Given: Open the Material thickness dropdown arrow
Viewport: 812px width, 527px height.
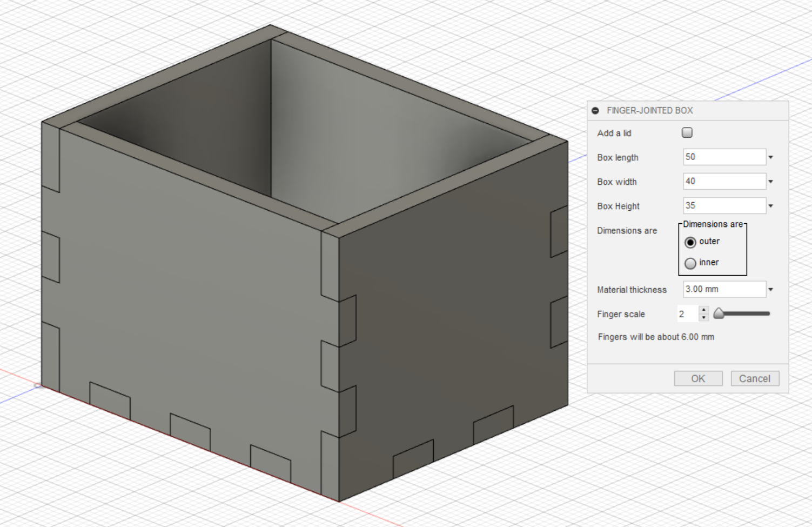Looking at the screenshot, I should click(x=771, y=290).
